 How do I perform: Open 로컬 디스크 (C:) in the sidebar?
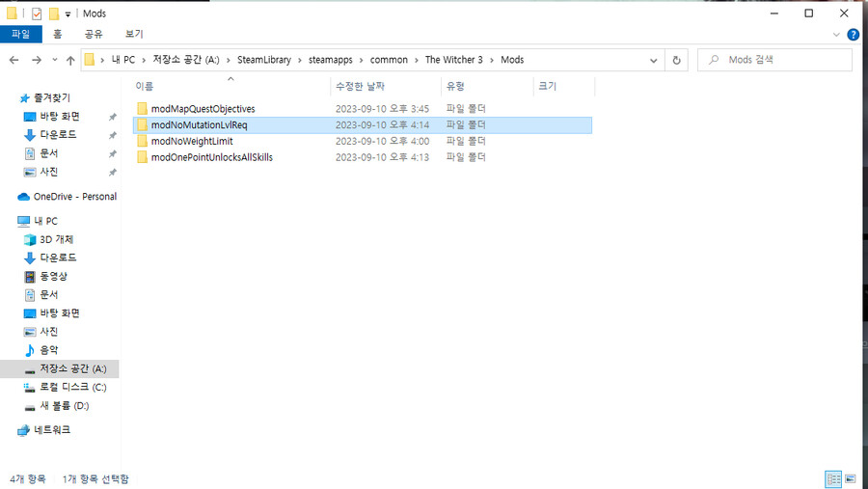(x=72, y=387)
